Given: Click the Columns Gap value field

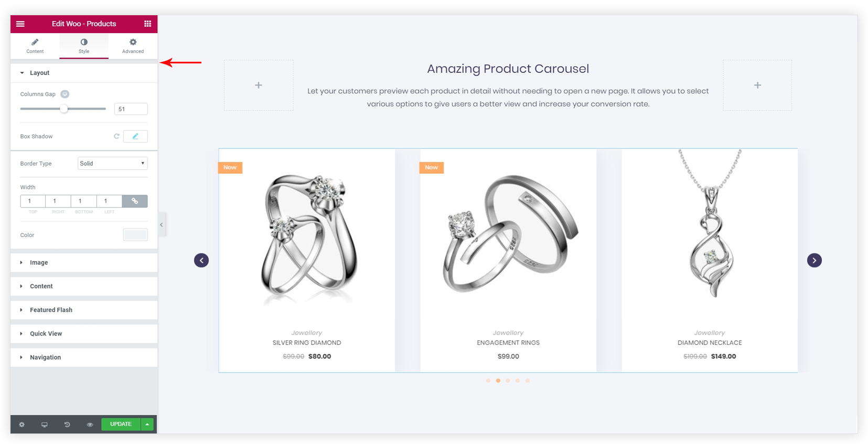Looking at the screenshot, I should click(131, 109).
